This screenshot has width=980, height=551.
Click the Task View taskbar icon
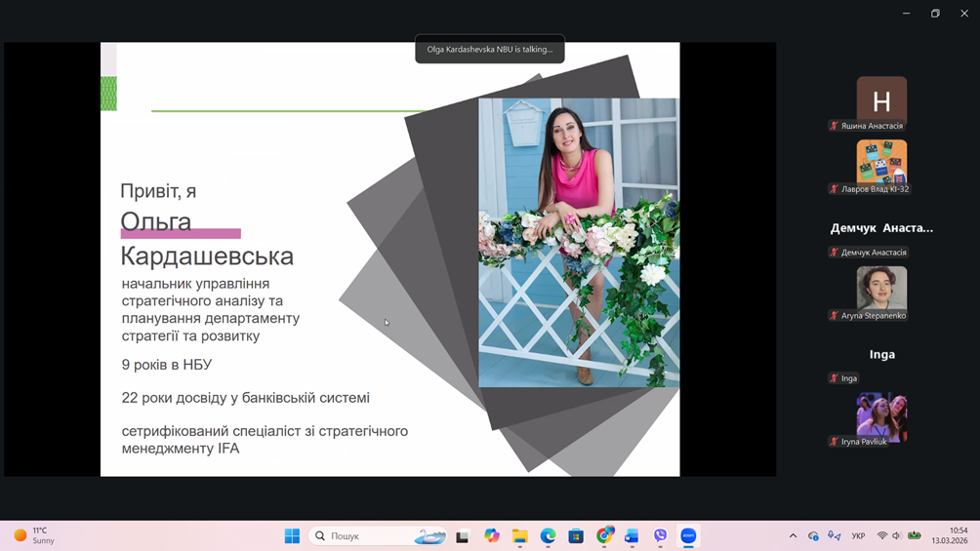[463, 535]
